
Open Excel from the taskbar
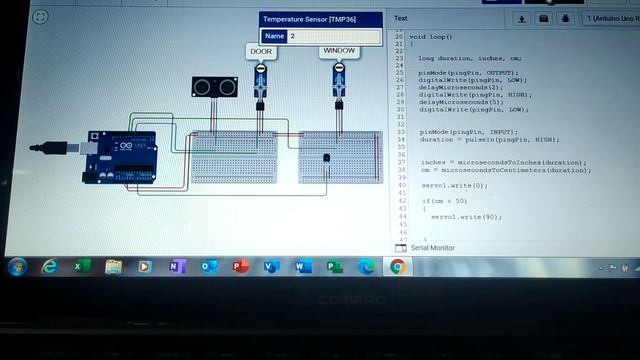tap(81, 267)
